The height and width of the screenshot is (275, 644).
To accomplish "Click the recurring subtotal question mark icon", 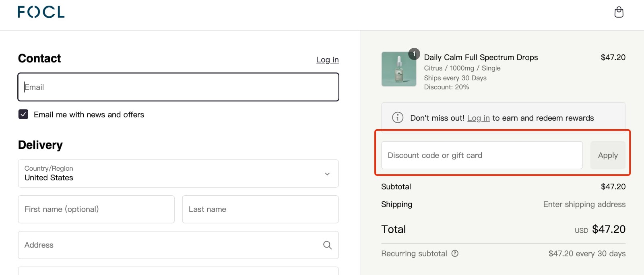I will click(x=455, y=253).
